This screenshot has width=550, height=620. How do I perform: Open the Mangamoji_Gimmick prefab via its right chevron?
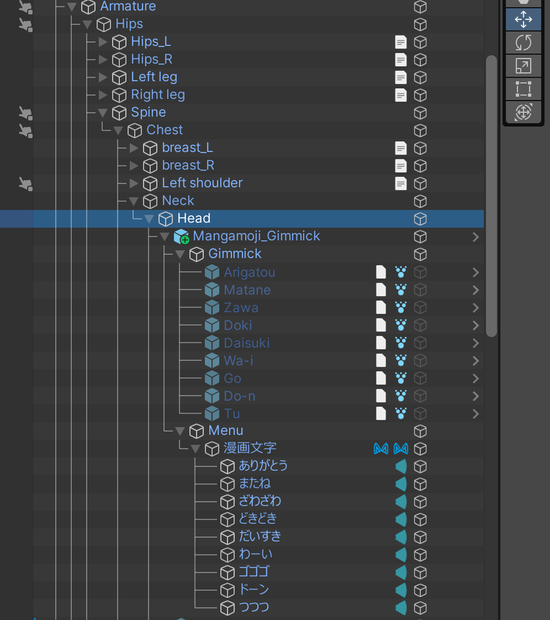[476, 237]
